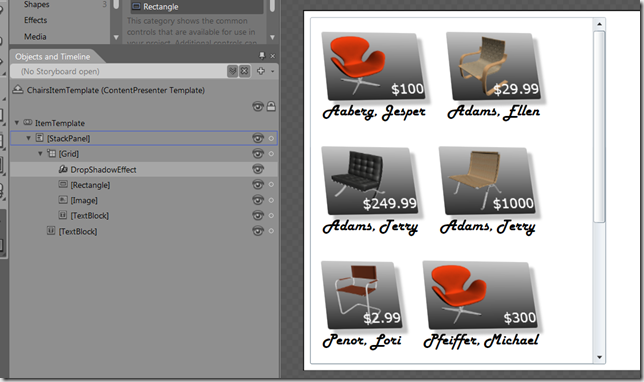Click the lock-all icon in timeline header
Viewport: 644px width, 382px height.
point(271,106)
